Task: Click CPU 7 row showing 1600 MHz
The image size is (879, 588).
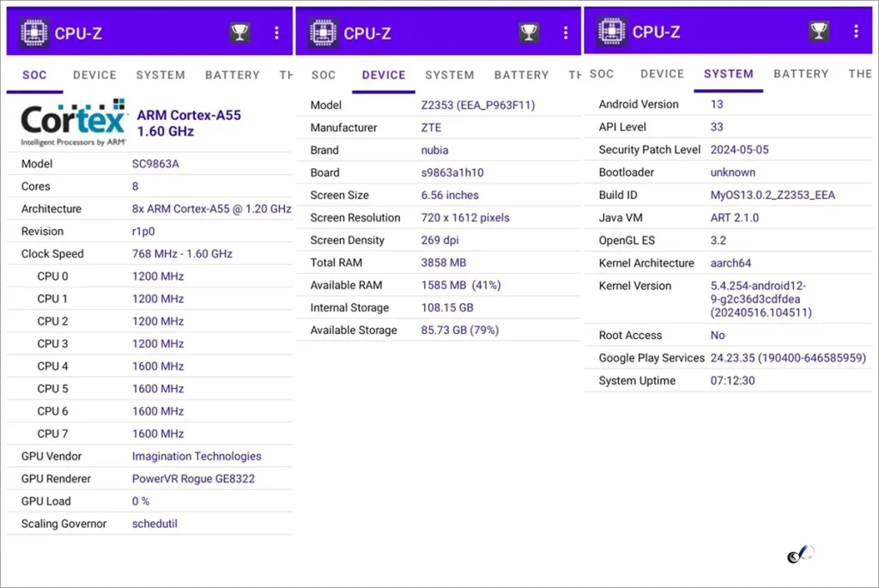Action: (149, 433)
